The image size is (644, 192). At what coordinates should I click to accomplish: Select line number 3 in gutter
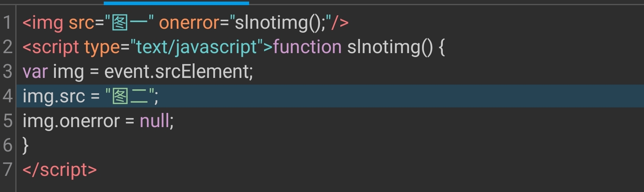click(7, 72)
